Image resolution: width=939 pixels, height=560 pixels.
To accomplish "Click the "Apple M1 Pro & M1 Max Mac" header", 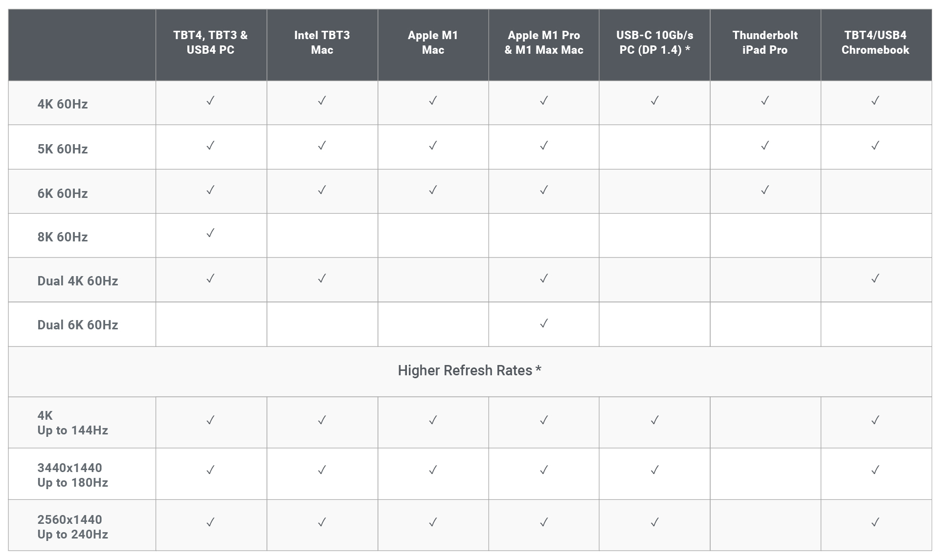I will (543, 43).
